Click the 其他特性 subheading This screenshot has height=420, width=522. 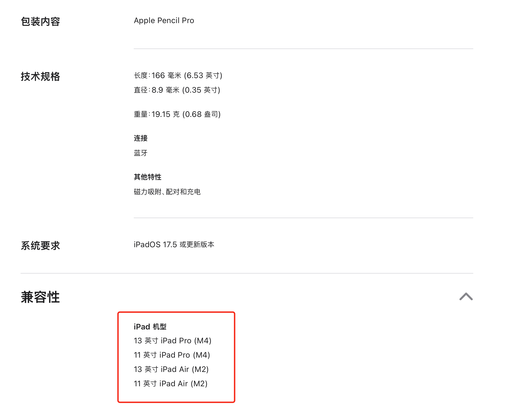tap(147, 177)
